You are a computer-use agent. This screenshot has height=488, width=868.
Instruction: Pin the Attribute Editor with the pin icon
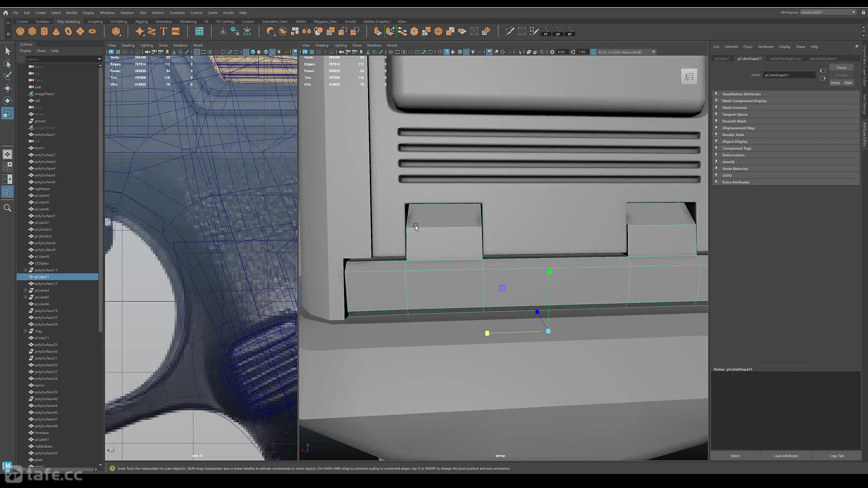pos(856,47)
